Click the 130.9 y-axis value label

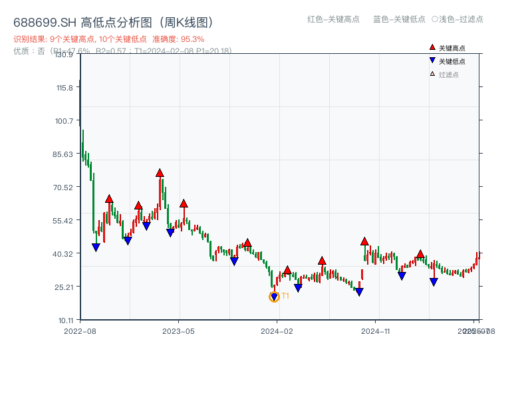pyautogui.click(x=65, y=56)
